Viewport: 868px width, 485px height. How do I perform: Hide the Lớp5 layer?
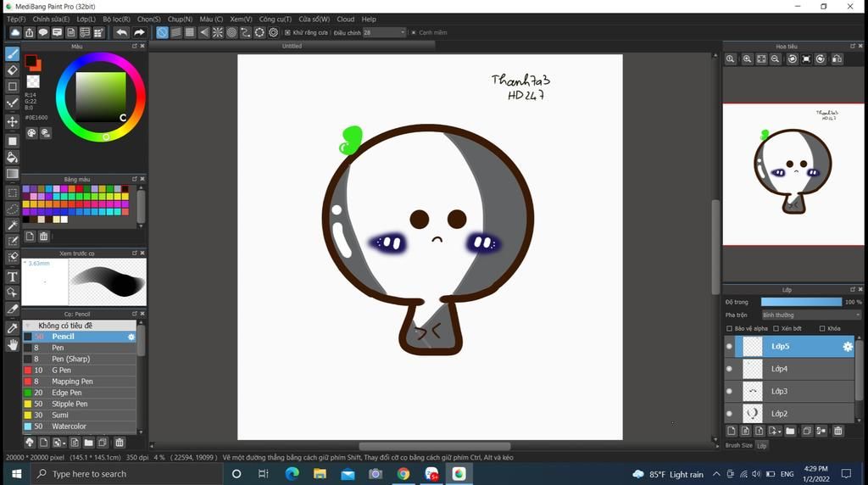[x=729, y=347]
